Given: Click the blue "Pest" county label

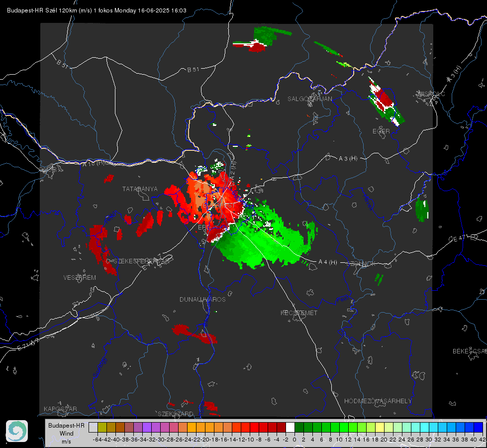Looking at the screenshot, I should tap(343, 300).
